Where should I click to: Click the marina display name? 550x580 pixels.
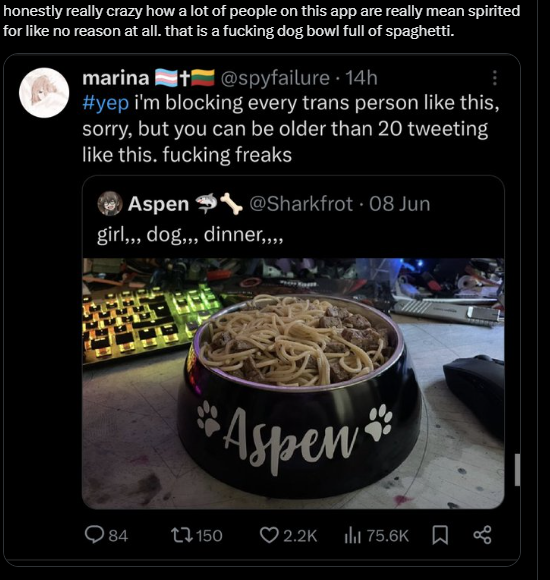coord(116,78)
